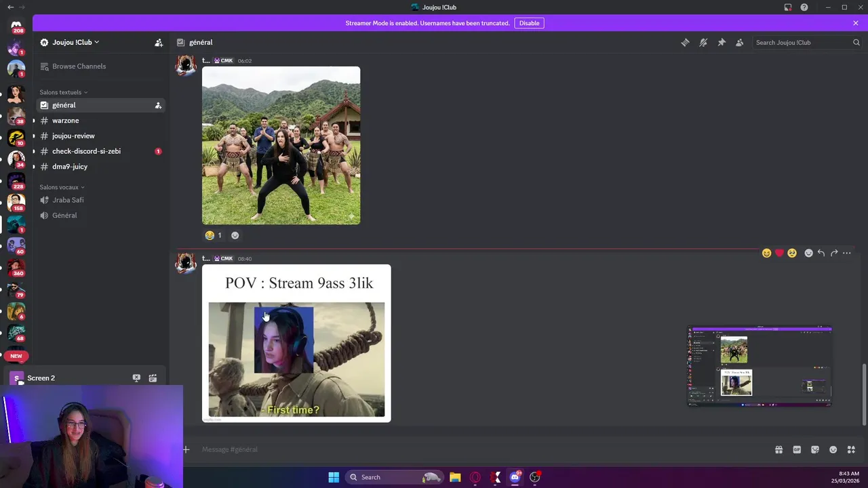Click the stream preview thumbnail
Viewport: 868px width, 488px height.
point(759,366)
